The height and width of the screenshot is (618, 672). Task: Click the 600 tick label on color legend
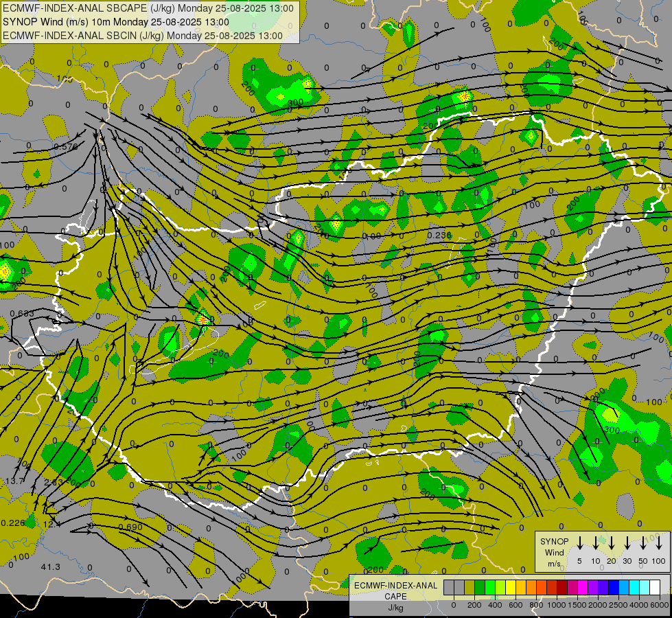(x=515, y=605)
